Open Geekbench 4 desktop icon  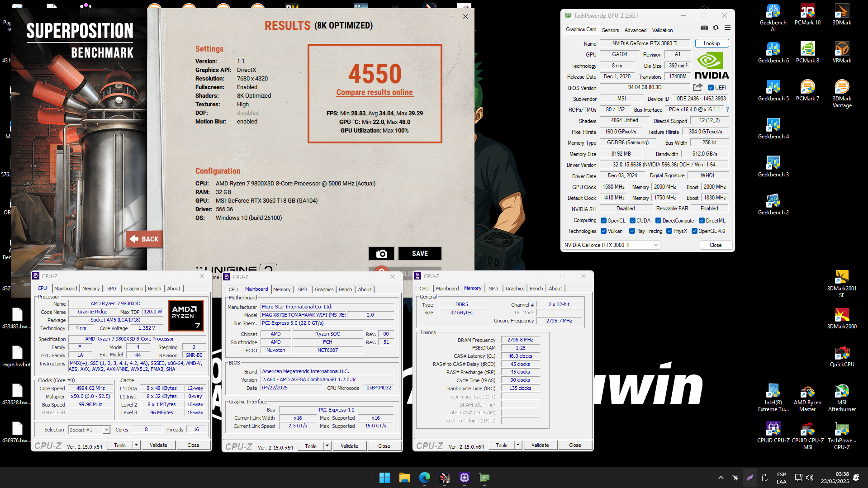773,128
